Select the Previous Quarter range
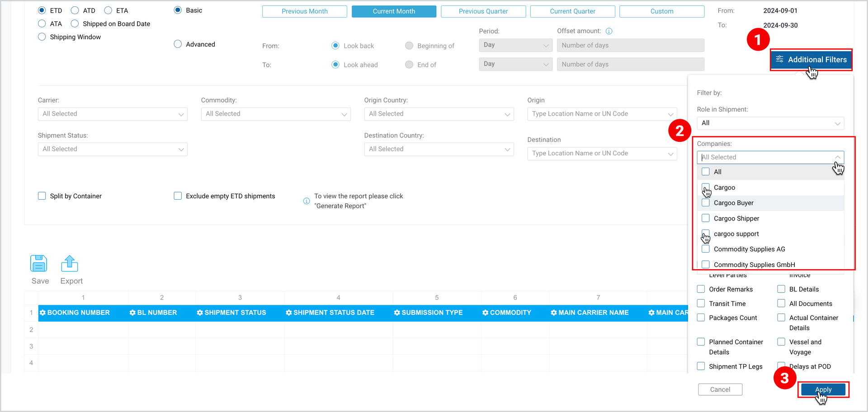 483,11
